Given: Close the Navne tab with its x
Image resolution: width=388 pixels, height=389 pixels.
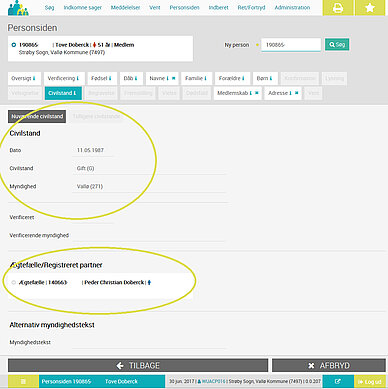Looking at the screenshot, I should (x=173, y=78).
